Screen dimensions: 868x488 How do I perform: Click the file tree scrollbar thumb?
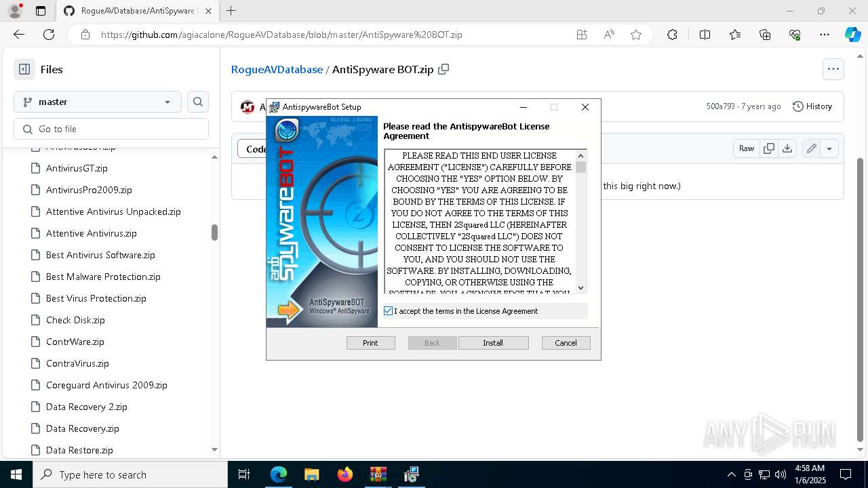click(x=214, y=232)
